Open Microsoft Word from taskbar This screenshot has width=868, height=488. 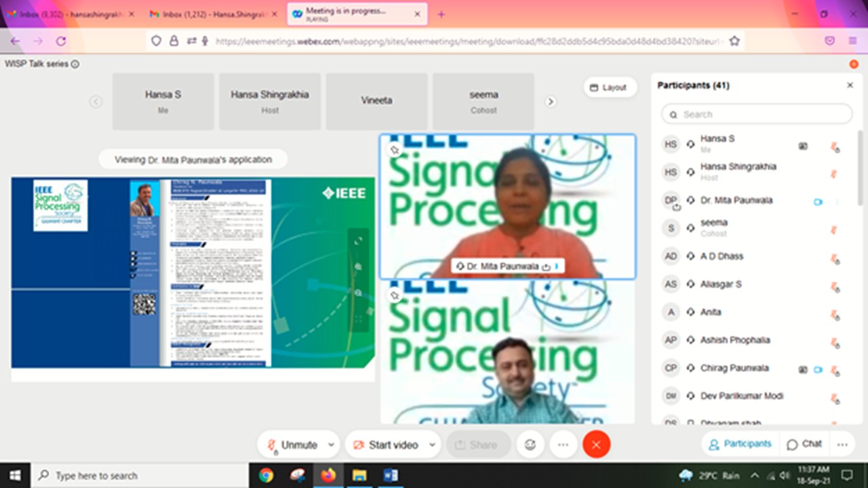(x=391, y=475)
